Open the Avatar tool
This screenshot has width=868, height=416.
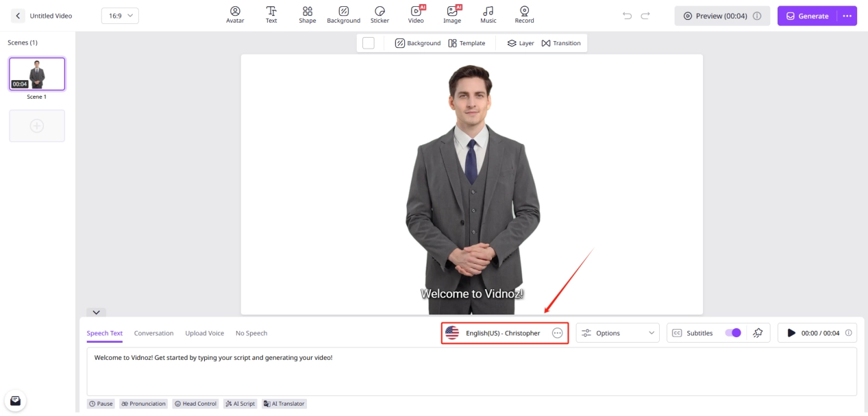[235, 14]
